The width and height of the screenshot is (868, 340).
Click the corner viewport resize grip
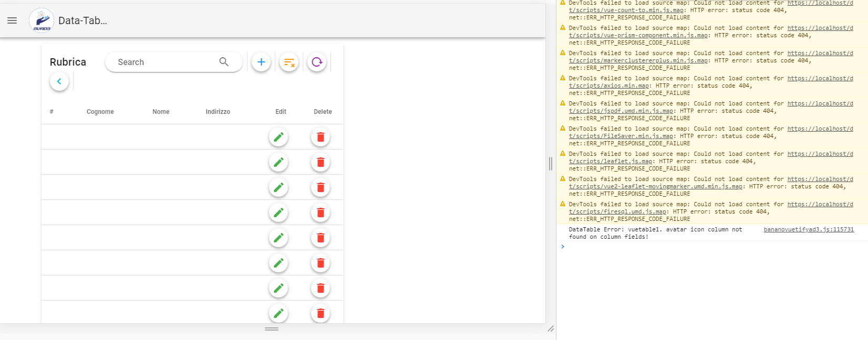coord(551,328)
